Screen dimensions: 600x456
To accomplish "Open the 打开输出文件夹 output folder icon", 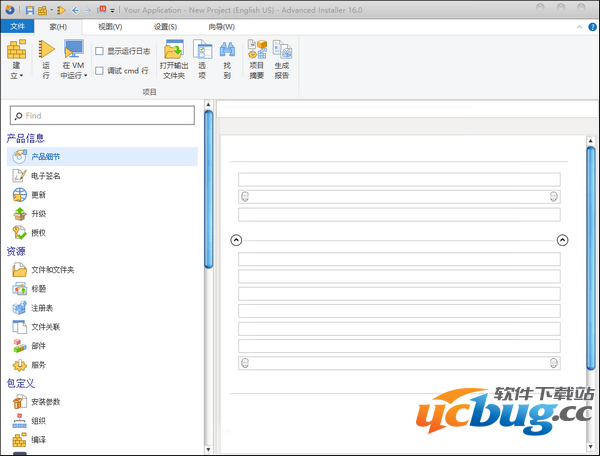I will 174,50.
